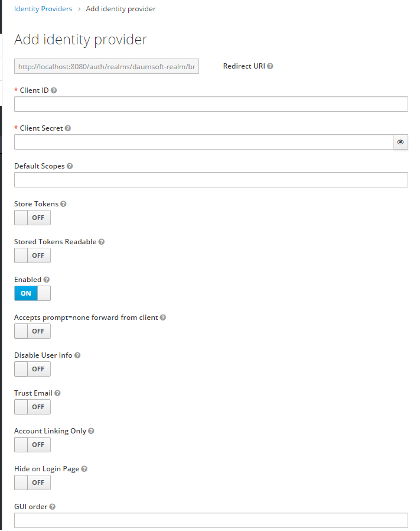This screenshot has height=531, width=420.
Task: Select the Redirect URI text box
Action: click(106, 66)
